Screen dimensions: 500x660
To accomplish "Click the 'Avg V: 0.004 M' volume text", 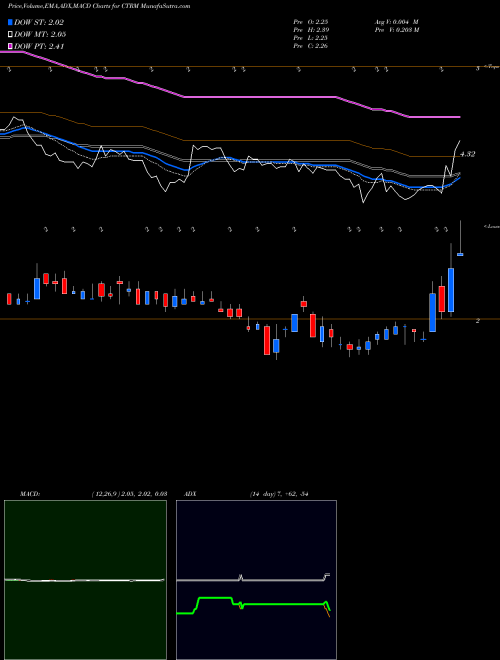I will click(x=396, y=22).
